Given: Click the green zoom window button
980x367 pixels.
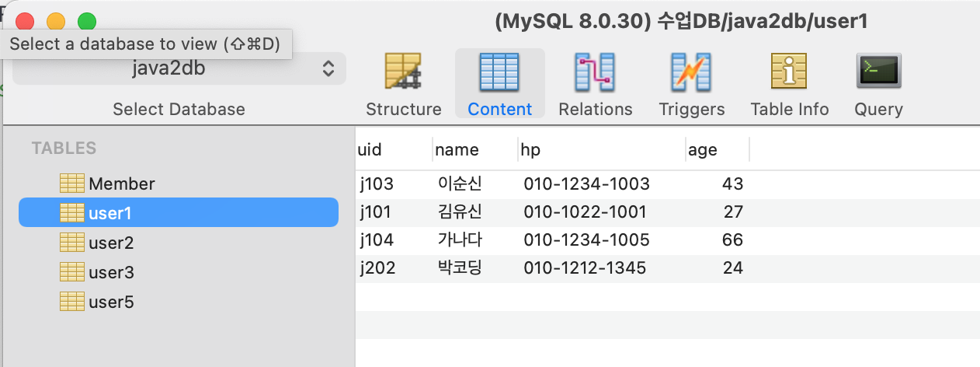Looking at the screenshot, I should (87, 22).
